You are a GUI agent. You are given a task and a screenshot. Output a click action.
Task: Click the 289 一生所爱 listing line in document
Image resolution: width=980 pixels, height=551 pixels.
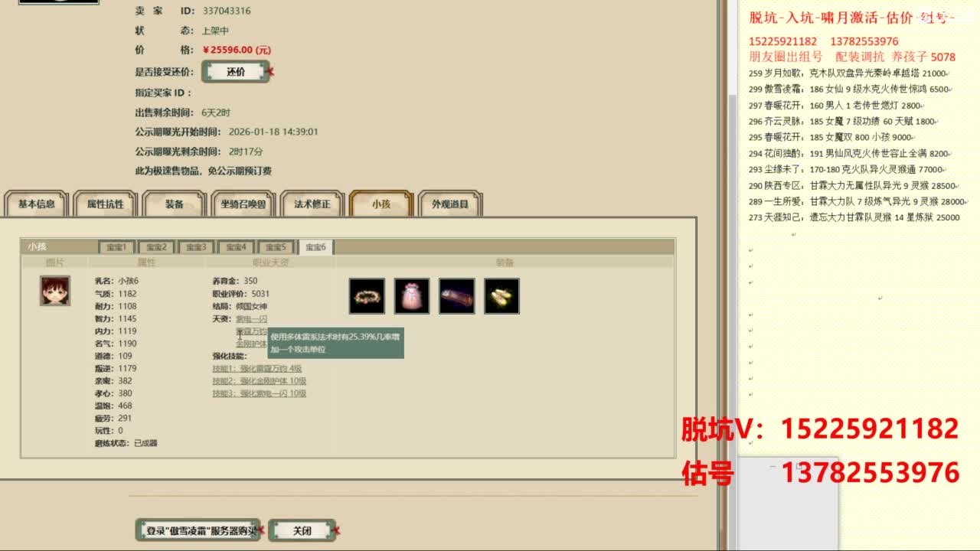pyautogui.click(x=857, y=201)
